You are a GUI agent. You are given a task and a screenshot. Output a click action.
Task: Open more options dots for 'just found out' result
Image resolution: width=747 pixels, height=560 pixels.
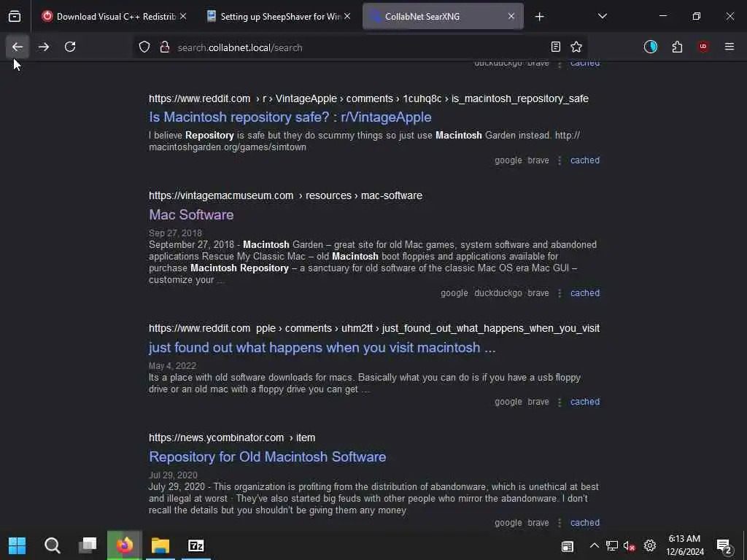tap(560, 402)
